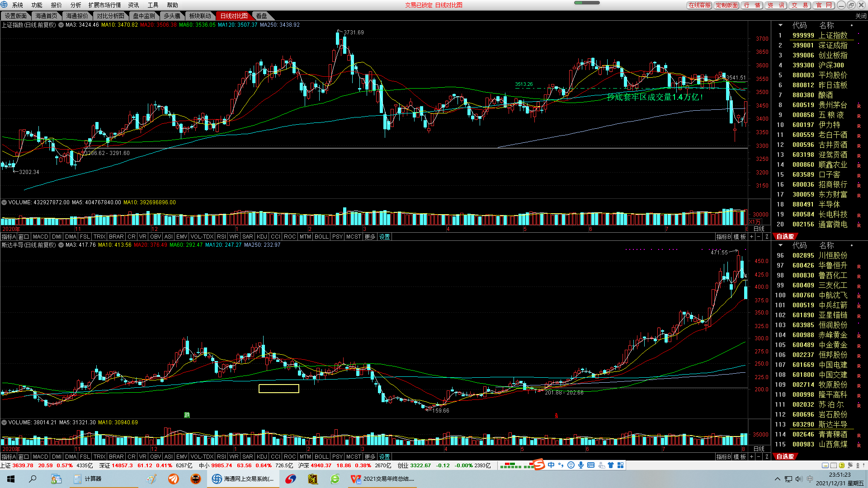Click the microphone voice input icon
868x488 pixels.
click(x=581, y=465)
